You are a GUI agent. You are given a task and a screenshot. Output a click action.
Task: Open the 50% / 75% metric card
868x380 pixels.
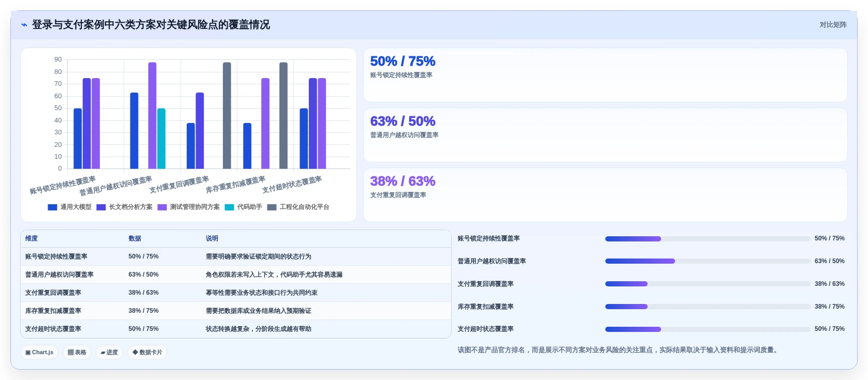605,75
